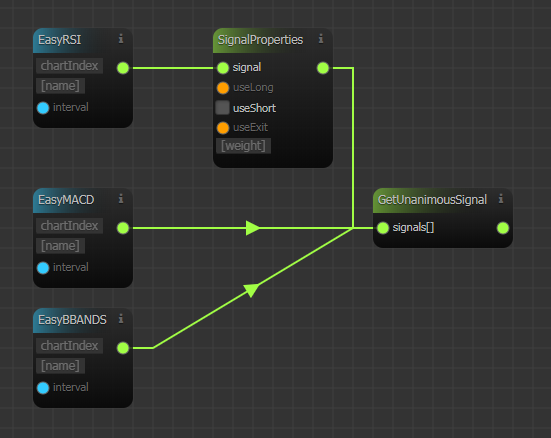Click the EasyMACD chartIndex field
This screenshot has width=551, height=438.
70,226
